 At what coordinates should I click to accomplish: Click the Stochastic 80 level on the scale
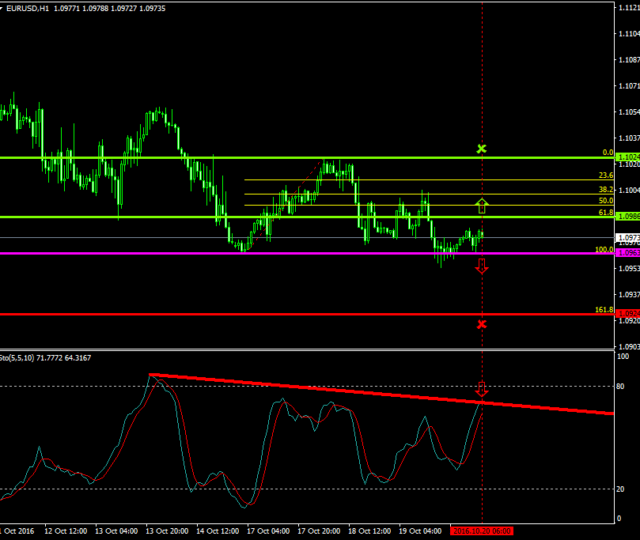(623, 386)
